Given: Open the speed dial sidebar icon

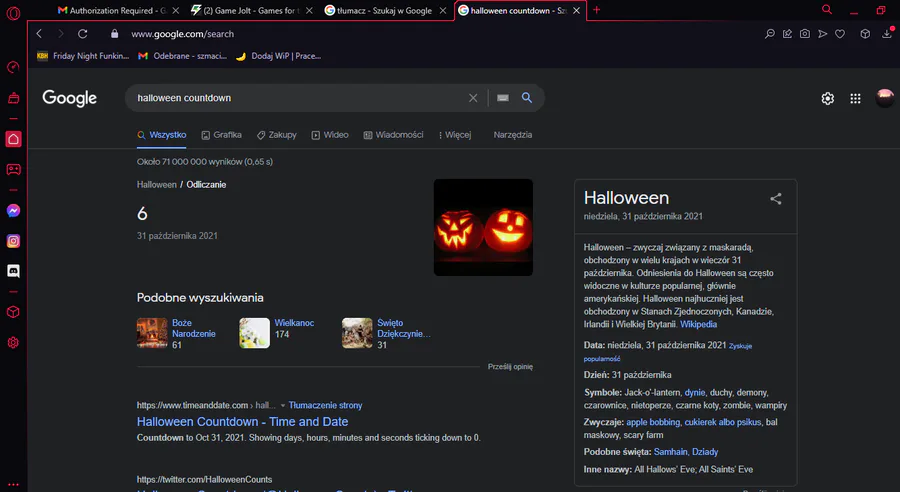Looking at the screenshot, I should point(13,67).
